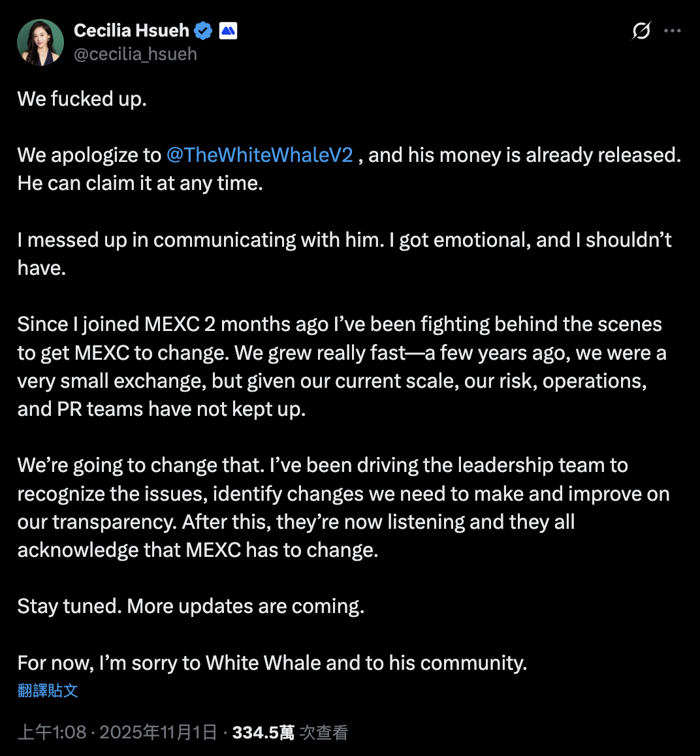Click the 2025年11月1日 date link

pyautogui.click(x=162, y=732)
